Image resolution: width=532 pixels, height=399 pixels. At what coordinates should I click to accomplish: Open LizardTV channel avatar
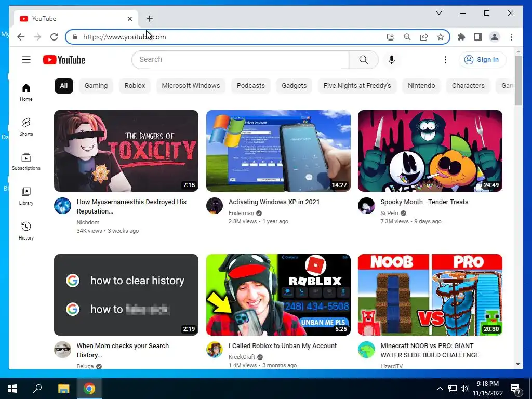coord(366,350)
